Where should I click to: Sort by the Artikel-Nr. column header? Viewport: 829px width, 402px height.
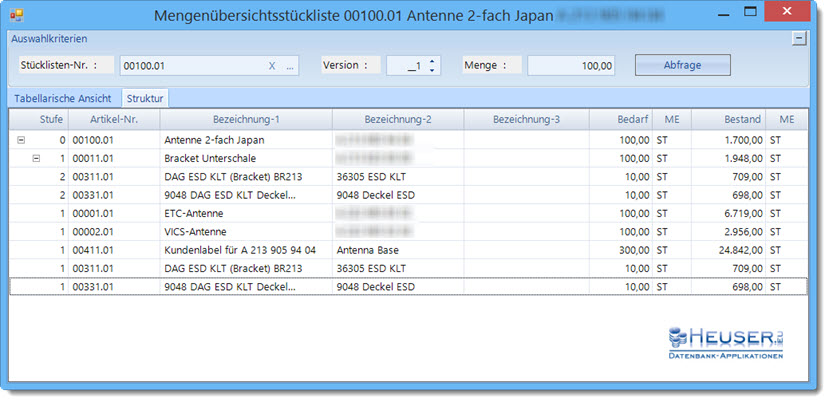coord(112,120)
